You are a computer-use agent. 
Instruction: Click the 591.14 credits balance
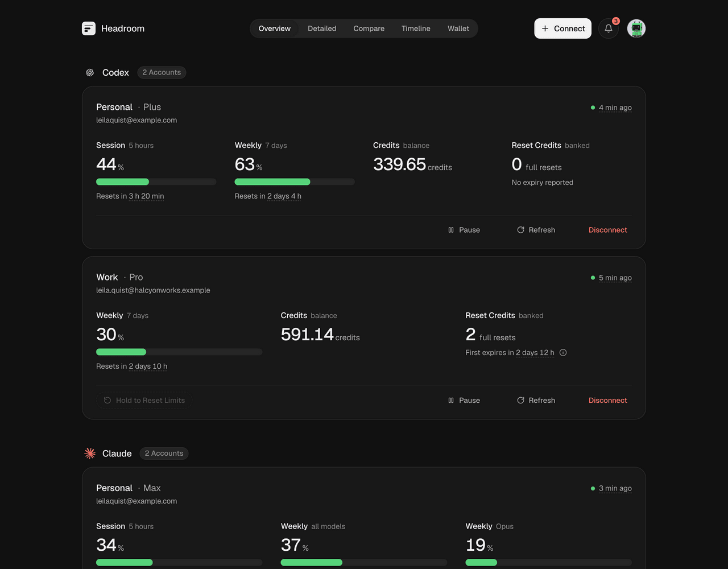pos(320,335)
